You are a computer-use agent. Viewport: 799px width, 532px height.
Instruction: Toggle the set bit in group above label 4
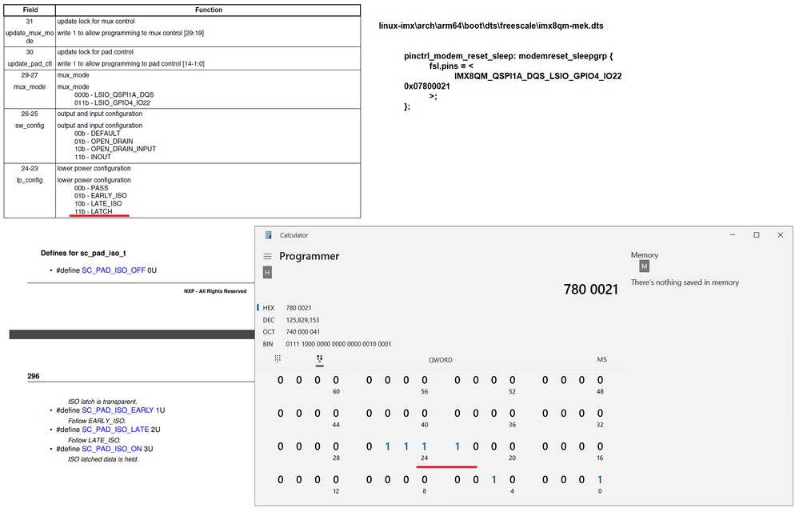click(493, 479)
